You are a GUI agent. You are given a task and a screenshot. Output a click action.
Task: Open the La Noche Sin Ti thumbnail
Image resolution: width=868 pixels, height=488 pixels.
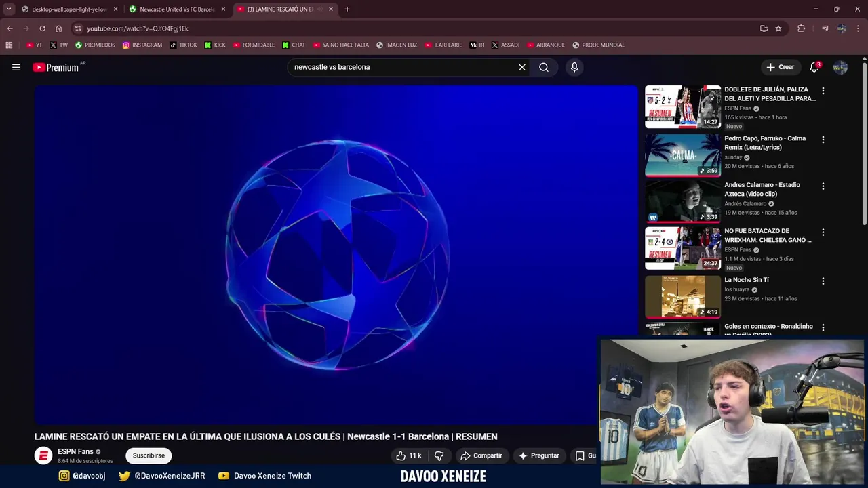pyautogui.click(x=683, y=297)
